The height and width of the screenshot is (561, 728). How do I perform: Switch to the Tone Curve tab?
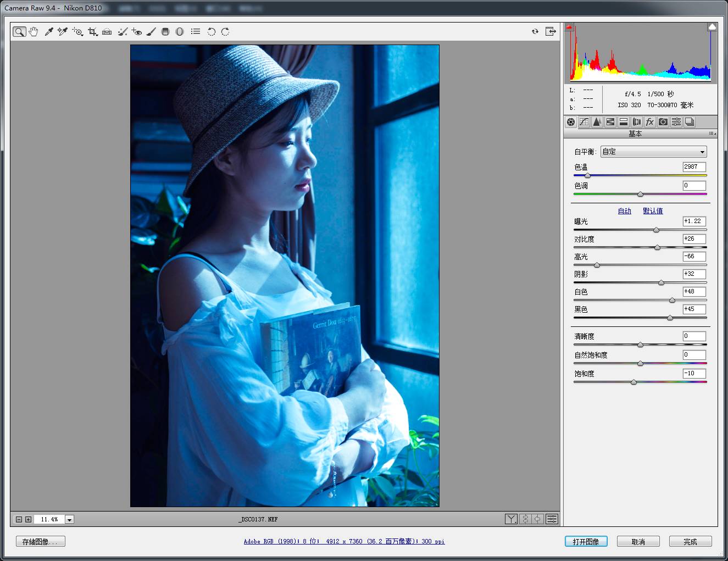pos(584,122)
